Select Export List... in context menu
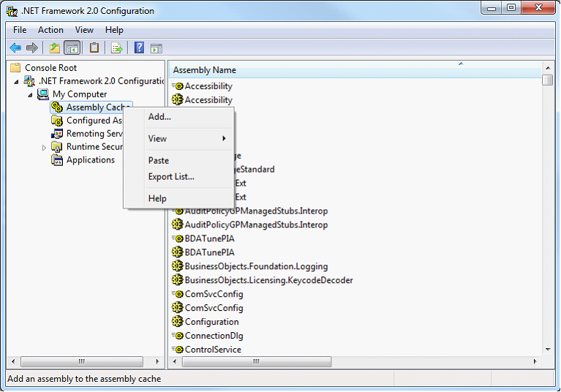The height and width of the screenshot is (392, 561). pyautogui.click(x=171, y=176)
